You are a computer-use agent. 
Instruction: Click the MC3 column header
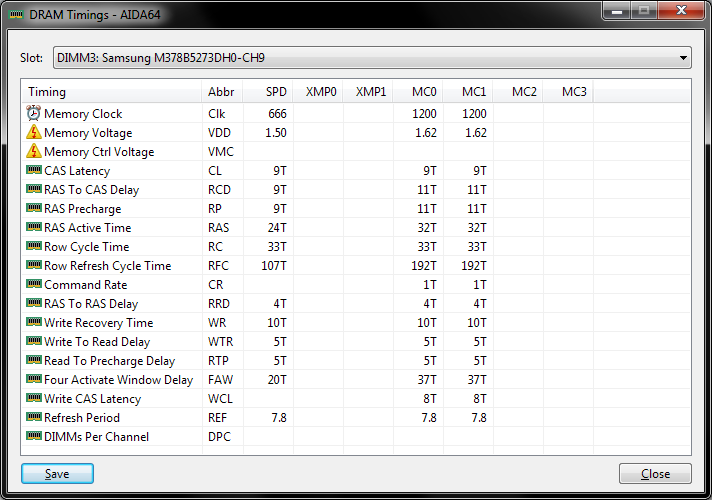pos(568,92)
